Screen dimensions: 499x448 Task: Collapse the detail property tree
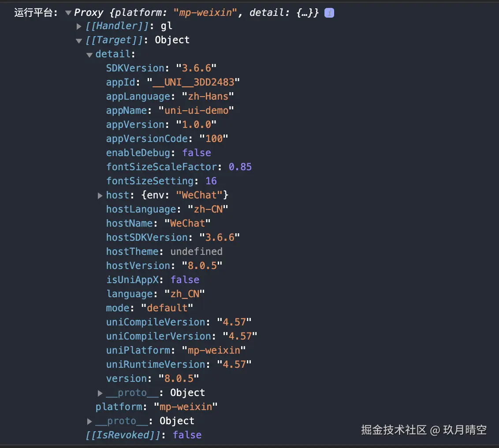(89, 54)
